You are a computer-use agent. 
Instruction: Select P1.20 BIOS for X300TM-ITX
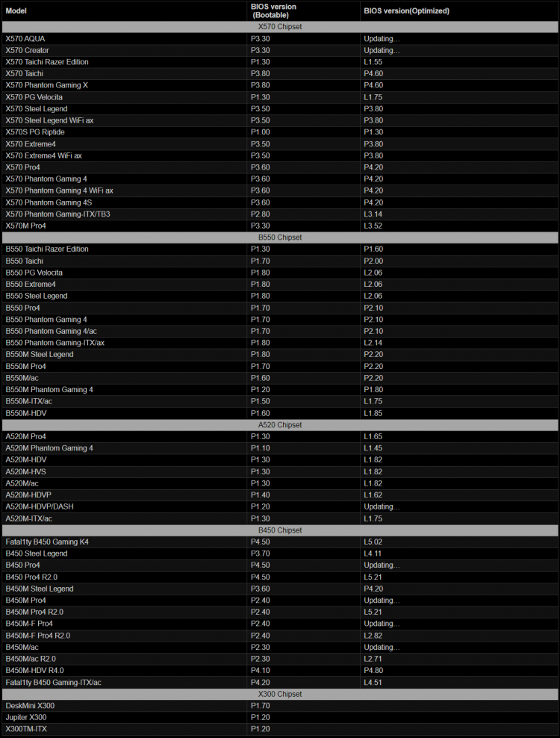coord(261,728)
